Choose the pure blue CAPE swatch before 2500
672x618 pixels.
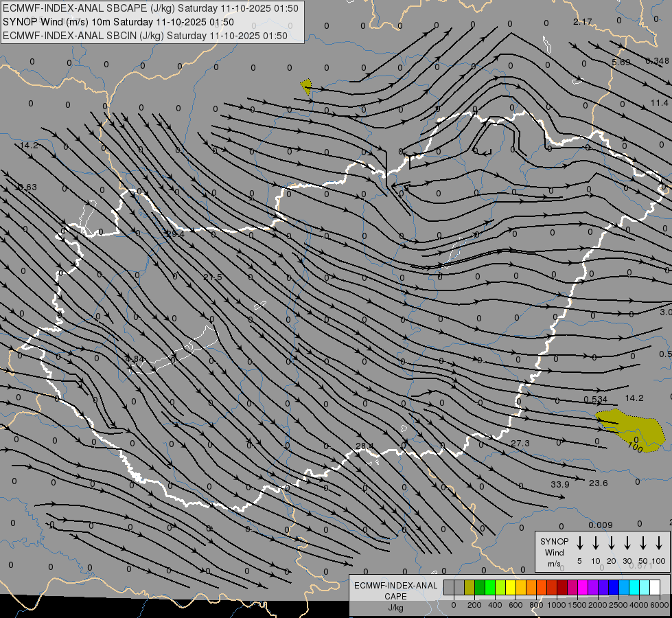point(613,587)
